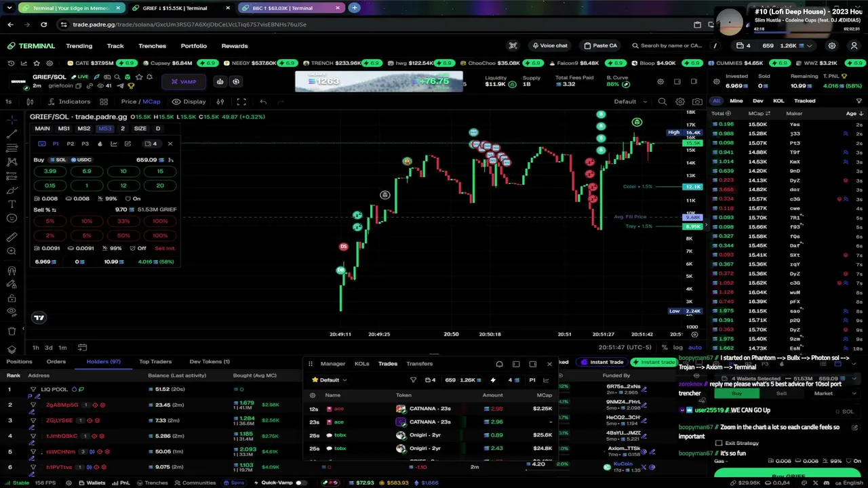This screenshot has height=488, width=868.
Task: Toggle log scale on chart
Action: (x=677, y=348)
